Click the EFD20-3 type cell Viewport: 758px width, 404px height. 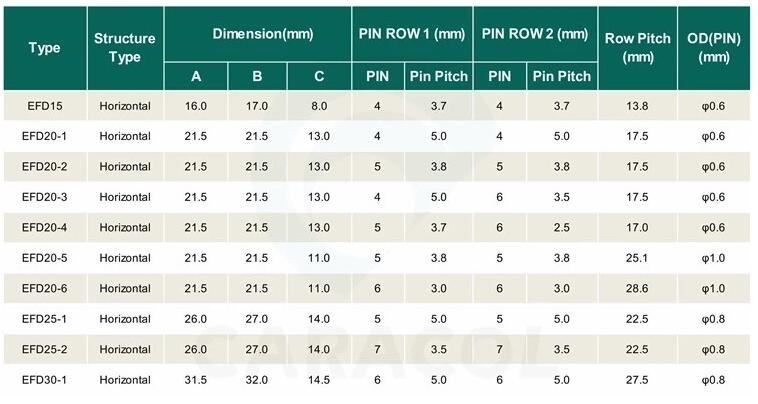44,198
